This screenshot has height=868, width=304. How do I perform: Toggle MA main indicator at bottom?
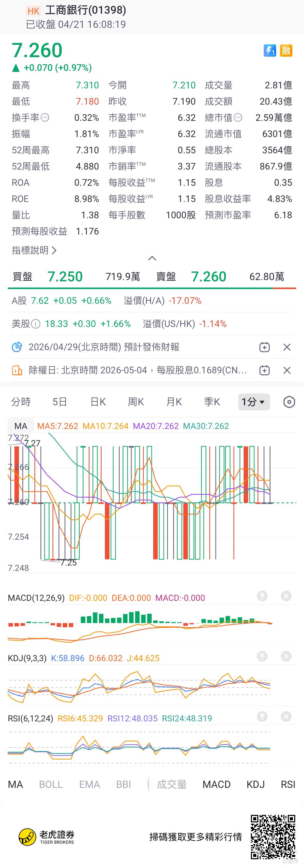(15, 785)
